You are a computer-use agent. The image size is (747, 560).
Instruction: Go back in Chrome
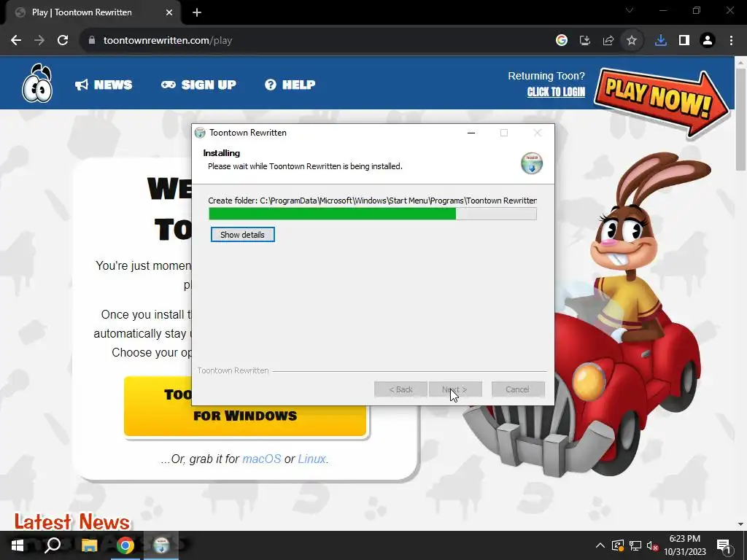16,41
